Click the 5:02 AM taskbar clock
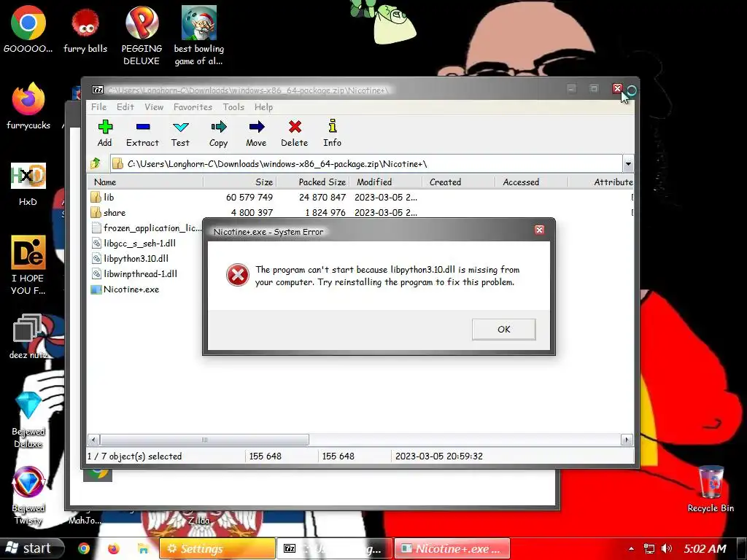The width and height of the screenshot is (747, 560). 705,548
